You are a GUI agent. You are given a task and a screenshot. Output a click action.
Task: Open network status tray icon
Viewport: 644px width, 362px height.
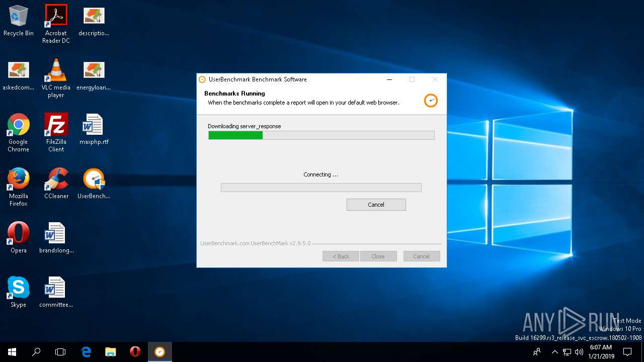pos(567,352)
